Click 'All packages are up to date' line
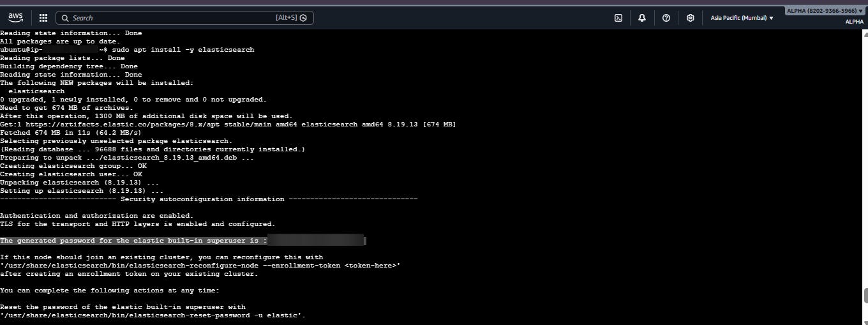Image resolution: width=868 pixels, height=325 pixels. click(60, 42)
